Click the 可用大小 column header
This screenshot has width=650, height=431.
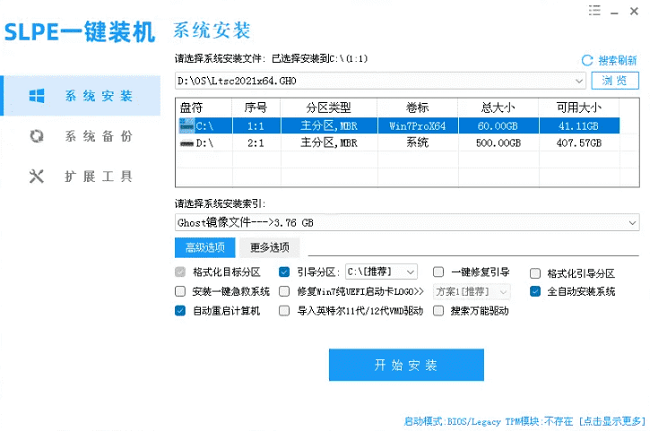(579, 108)
